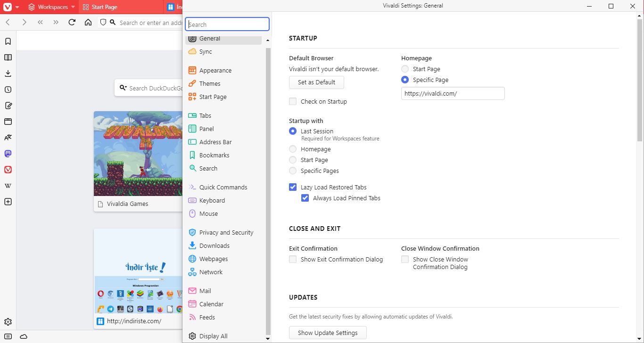Focus the settings search field
This screenshot has height=343, width=644.
pyautogui.click(x=227, y=24)
